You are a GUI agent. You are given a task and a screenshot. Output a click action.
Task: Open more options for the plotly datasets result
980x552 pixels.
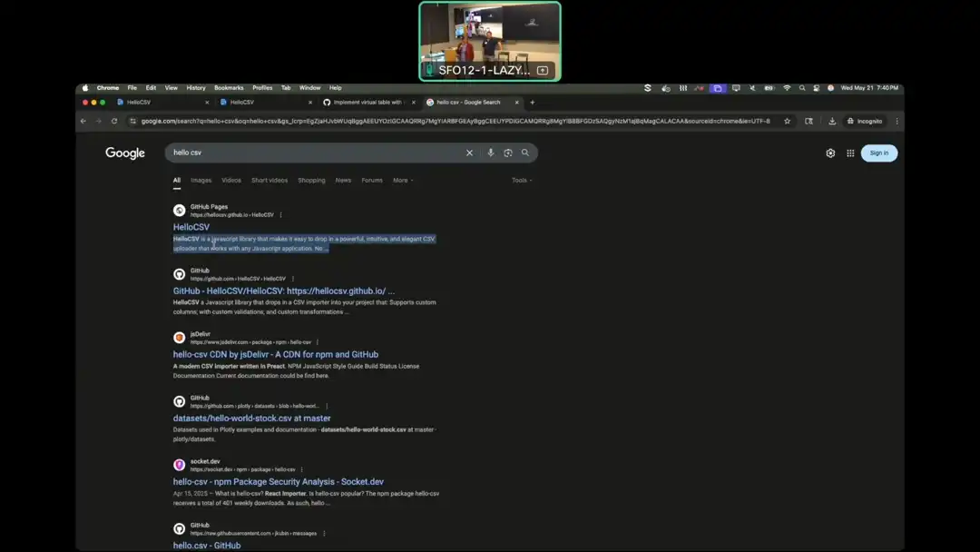[x=327, y=407]
